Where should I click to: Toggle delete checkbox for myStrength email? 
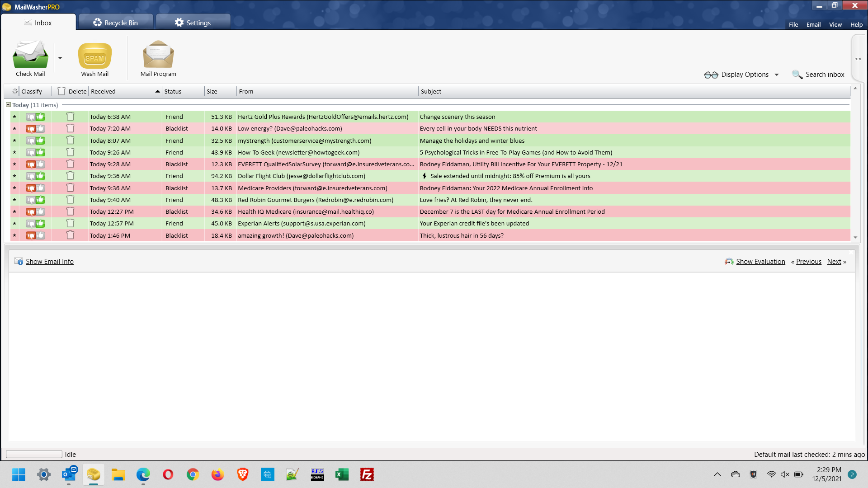70,141
